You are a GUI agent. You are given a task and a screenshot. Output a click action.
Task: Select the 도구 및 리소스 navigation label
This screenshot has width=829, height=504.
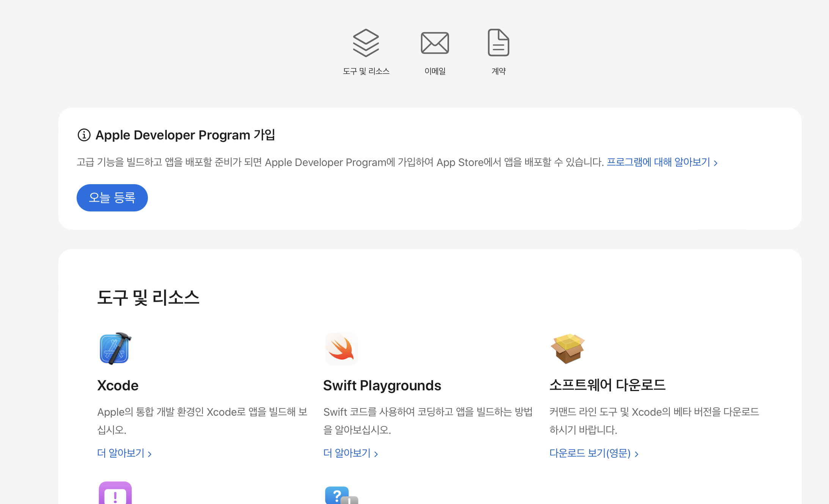[x=366, y=71]
